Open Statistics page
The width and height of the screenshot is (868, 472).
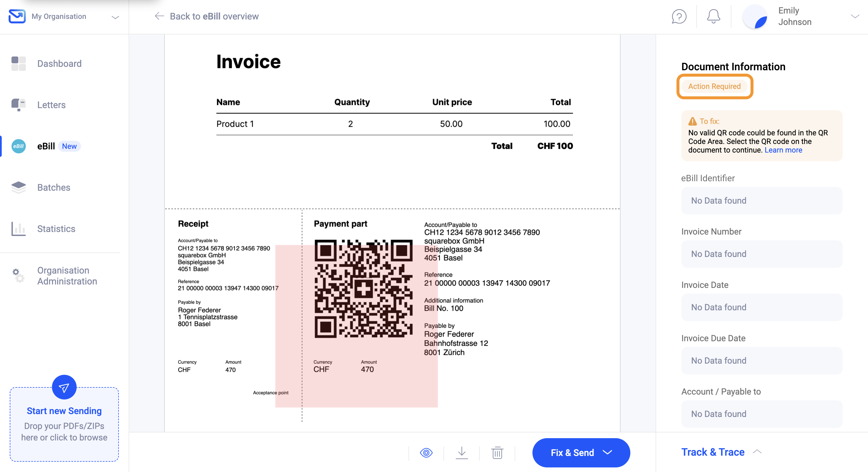(x=56, y=229)
